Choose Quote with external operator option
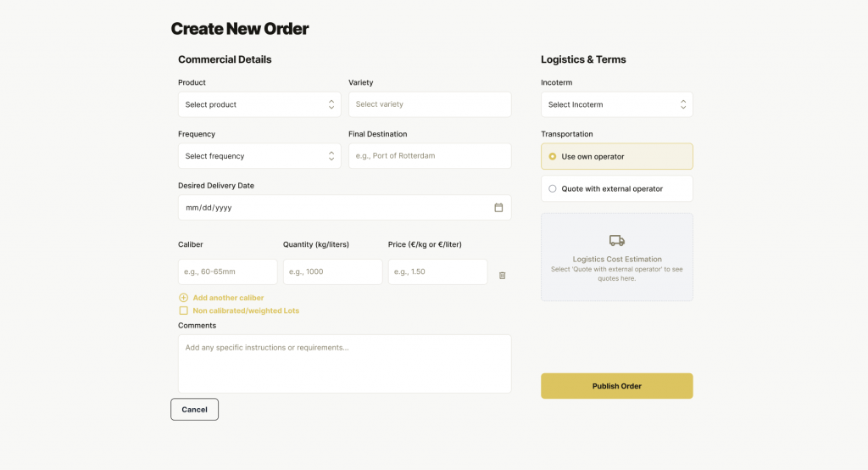 (553, 189)
